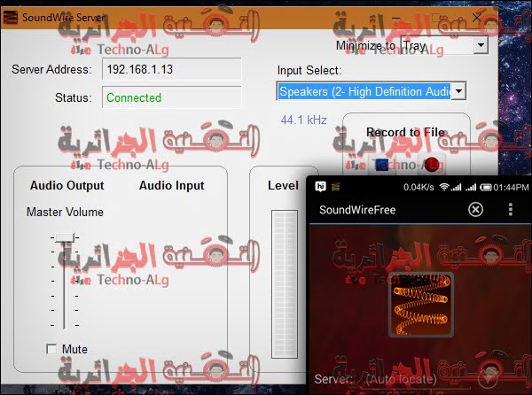Image resolution: width=532 pixels, height=395 pixels.
Task: Tap the SoundWire coiled wire connect button
Action: [420, 305]
